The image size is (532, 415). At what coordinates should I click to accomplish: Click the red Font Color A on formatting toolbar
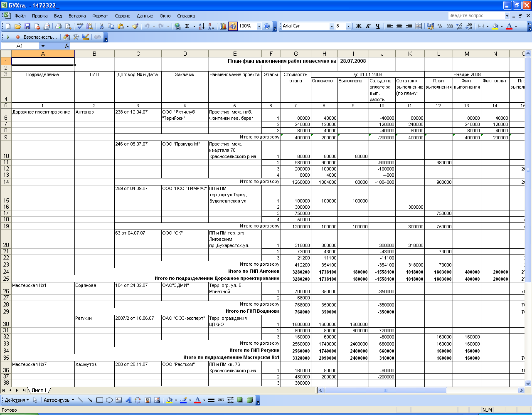pyautogui.click(x=509, y=26)
